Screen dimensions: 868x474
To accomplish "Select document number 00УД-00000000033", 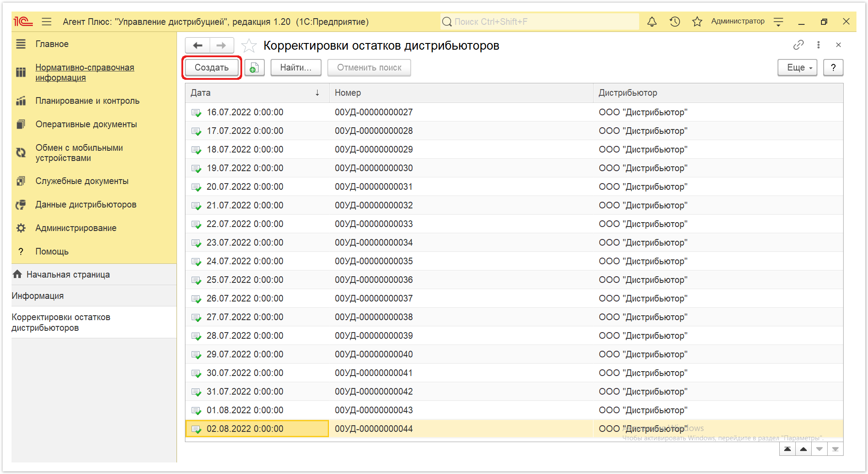I will pos(374,224).
